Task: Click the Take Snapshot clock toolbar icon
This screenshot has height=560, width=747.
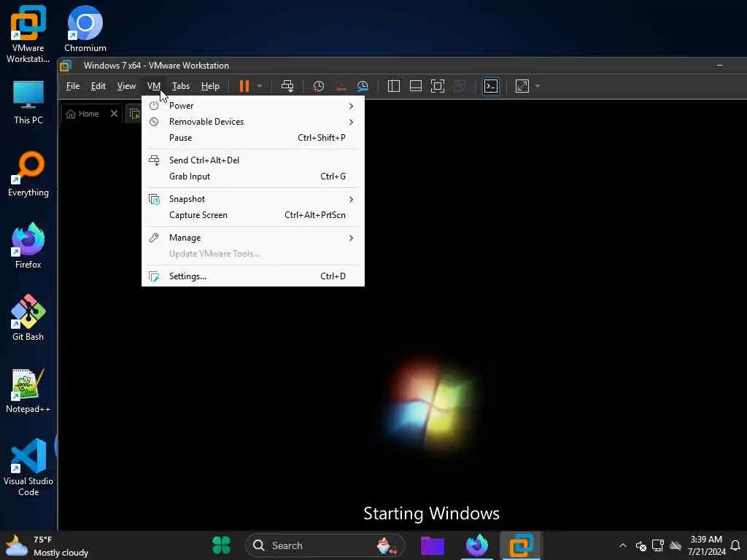Action: click(x=318, y=86)
